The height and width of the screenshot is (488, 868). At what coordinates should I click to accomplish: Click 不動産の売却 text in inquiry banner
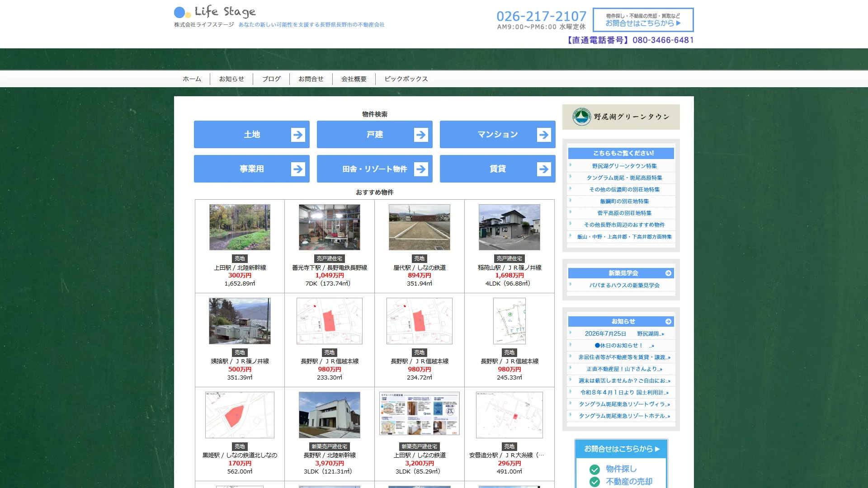(629, 482)
